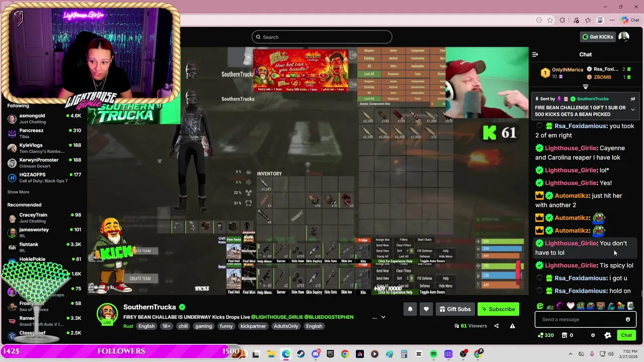
Task: Open the emote picker smiley in message box
Action: pyautogui.click(x=628, y=319)
